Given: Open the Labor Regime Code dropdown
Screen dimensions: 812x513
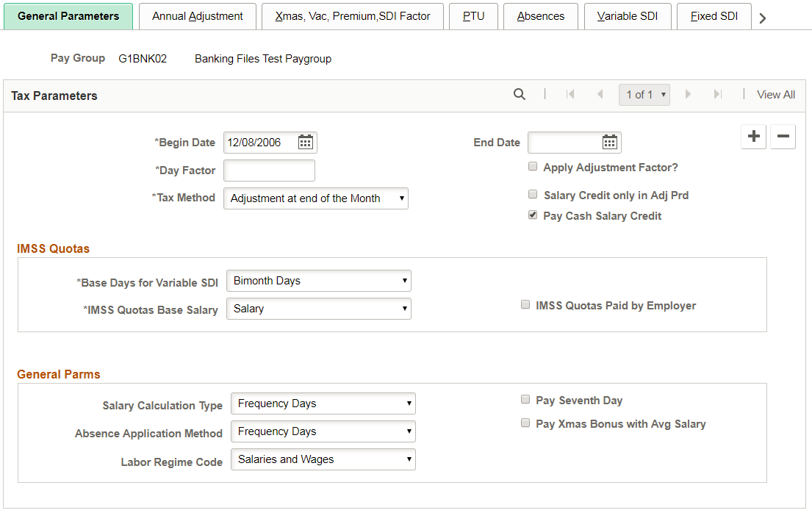Looking at the screenshot, I should (323, 459).
